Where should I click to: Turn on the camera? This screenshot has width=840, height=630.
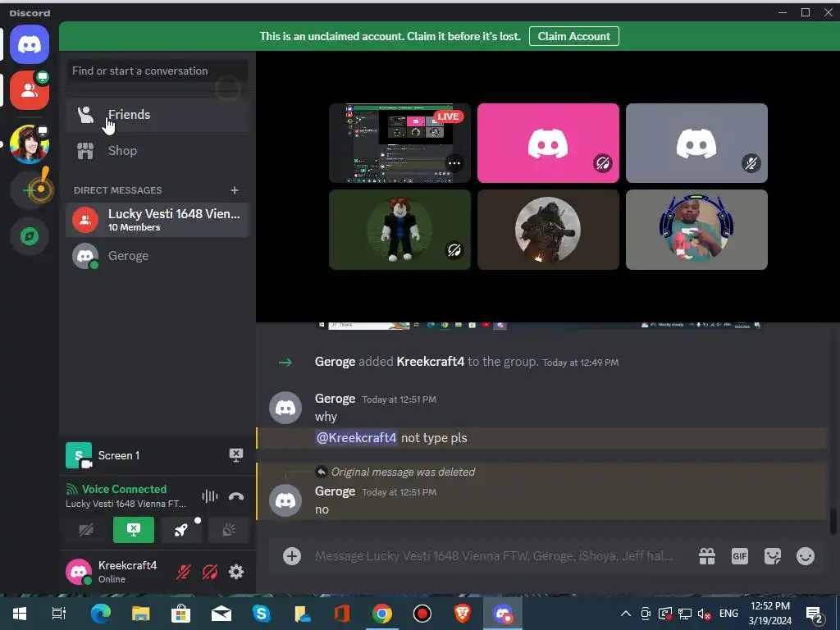pyautogui.click(x=85, y=531)
